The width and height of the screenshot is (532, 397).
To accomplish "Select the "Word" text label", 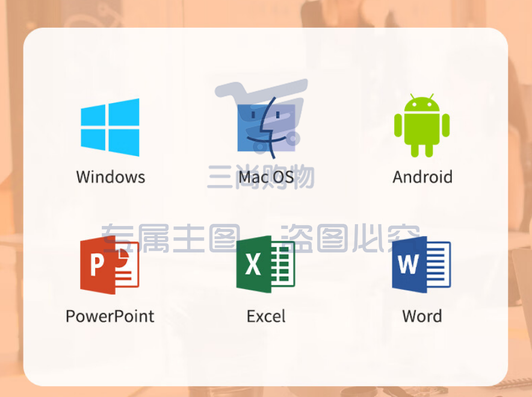I will (x=422, y=316).
